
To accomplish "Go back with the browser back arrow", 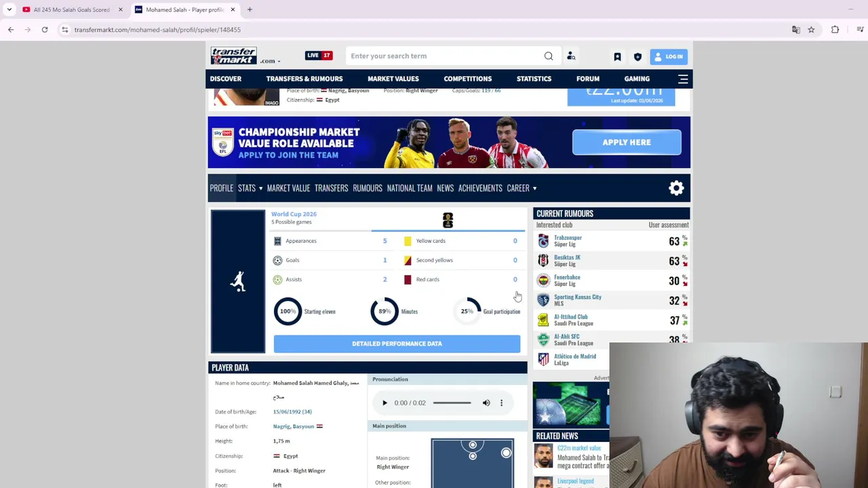I will [11, 30].
